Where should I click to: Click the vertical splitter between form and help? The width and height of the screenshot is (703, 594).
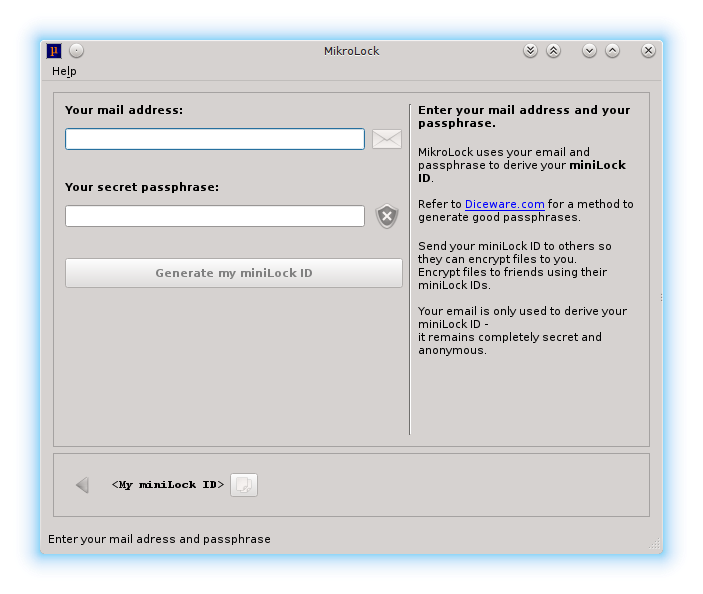point(410,270)
